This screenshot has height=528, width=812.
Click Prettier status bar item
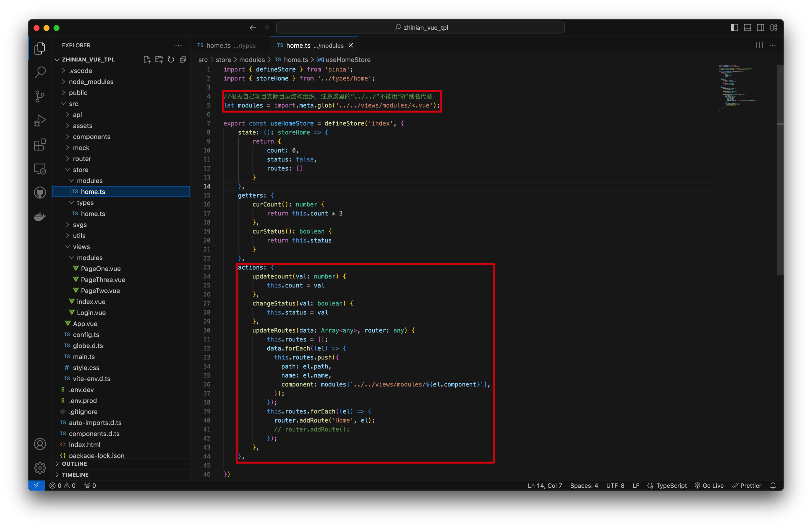(x=747, y=485)
